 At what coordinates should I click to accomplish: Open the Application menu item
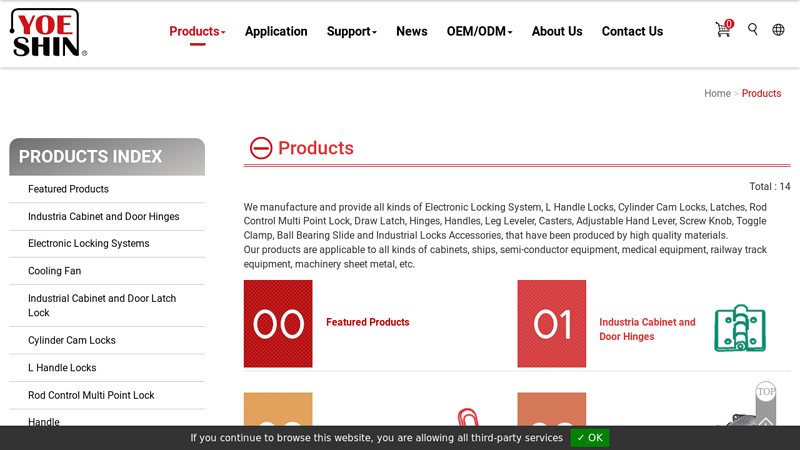[x=276, y=31]
